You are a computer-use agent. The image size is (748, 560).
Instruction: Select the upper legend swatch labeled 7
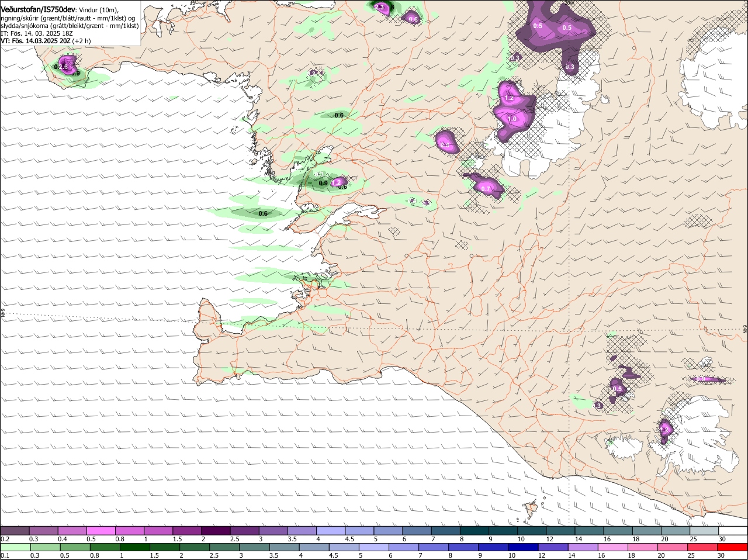point(446,530)
